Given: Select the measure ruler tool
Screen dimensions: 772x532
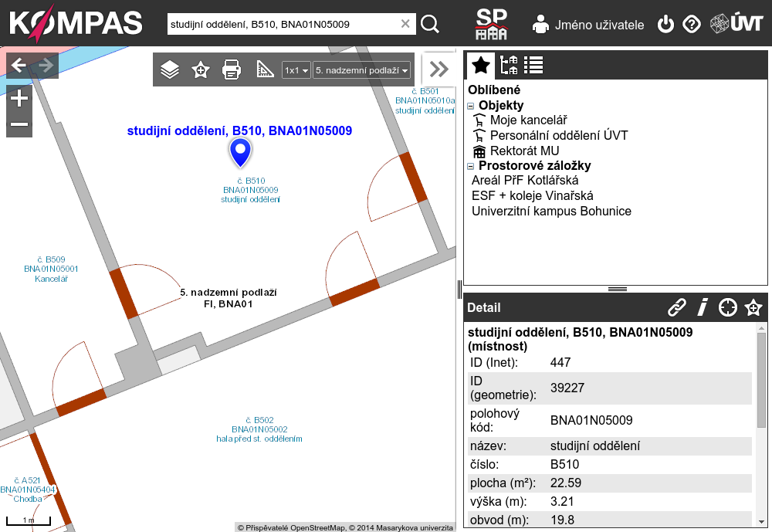Looking at the screenshot, I should (265, 69).
